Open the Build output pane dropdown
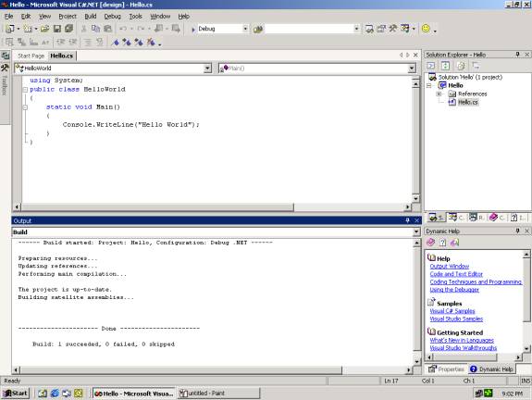This screenshot has height=400, width=532. click(416, 231)
